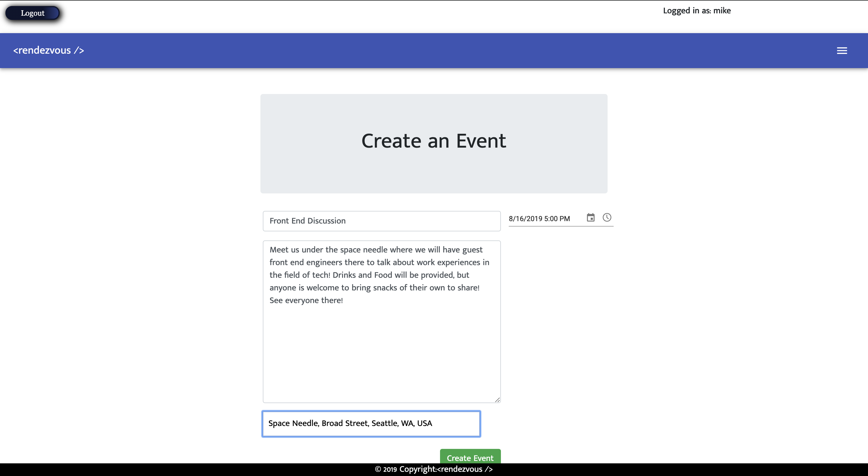Viewport: 868px width, 476px height.
Task: Open the clock time picker
Action: [x=606, y=218]
